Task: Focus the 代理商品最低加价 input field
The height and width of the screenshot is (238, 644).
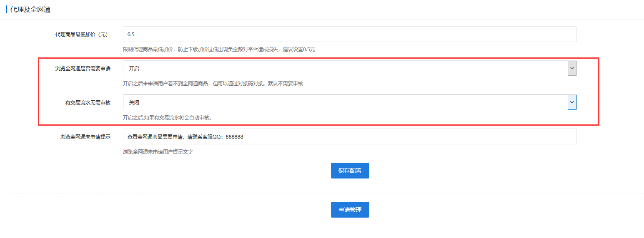Action: 350,34
